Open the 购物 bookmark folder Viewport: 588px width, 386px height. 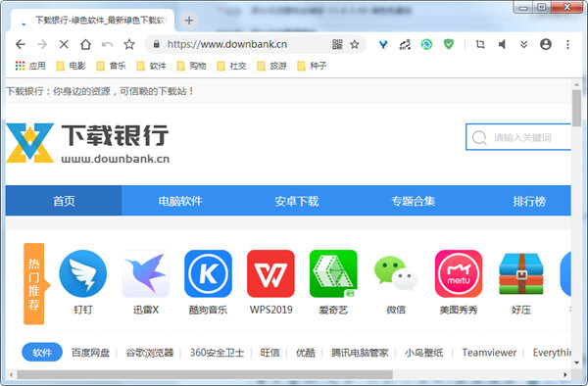click(191, 66)
